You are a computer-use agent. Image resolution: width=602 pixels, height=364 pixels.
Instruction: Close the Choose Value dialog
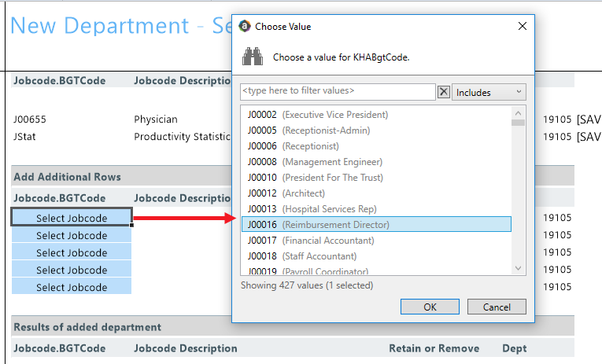coord(522,26)
